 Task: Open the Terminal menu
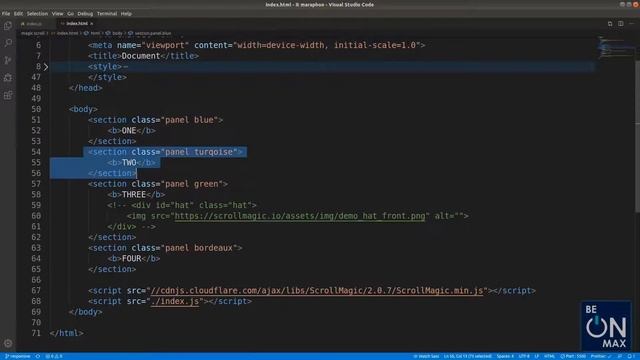tap(107, 13)
